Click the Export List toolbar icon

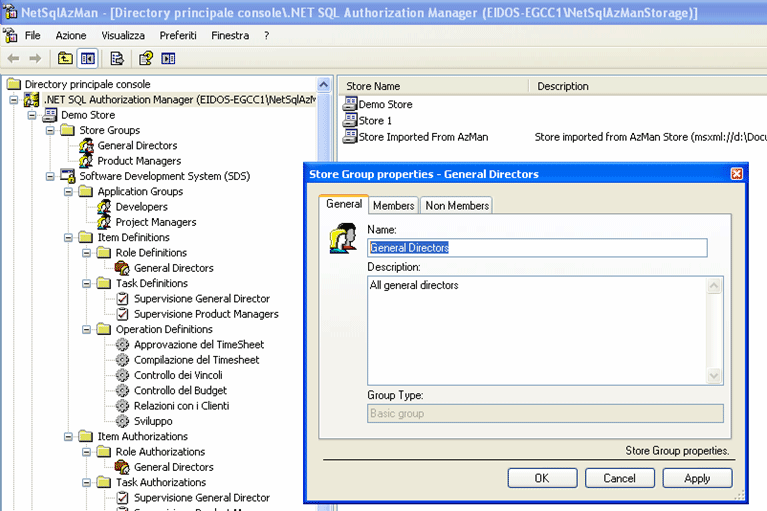tap(117, 59)
